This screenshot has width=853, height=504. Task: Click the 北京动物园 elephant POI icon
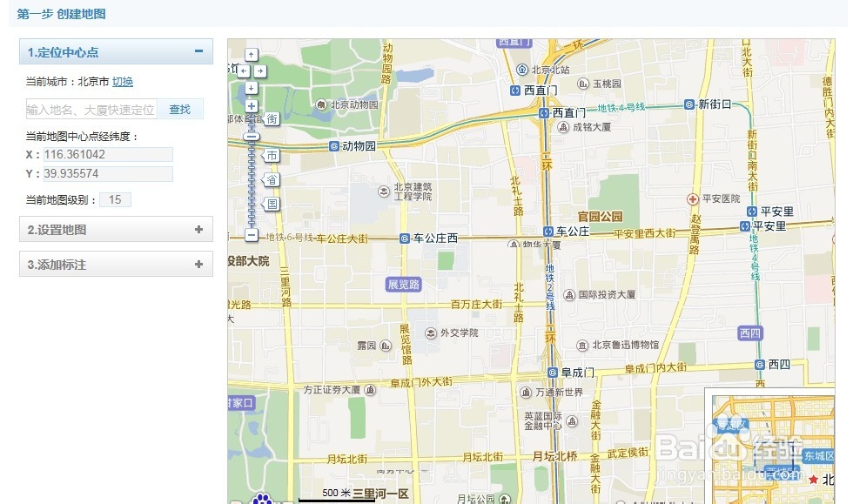point(321,104)
